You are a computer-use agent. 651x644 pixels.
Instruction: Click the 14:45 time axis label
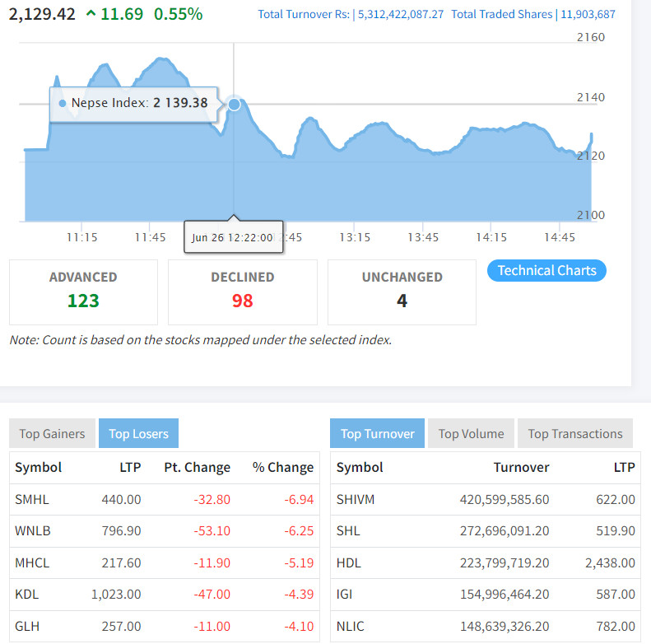560,237
